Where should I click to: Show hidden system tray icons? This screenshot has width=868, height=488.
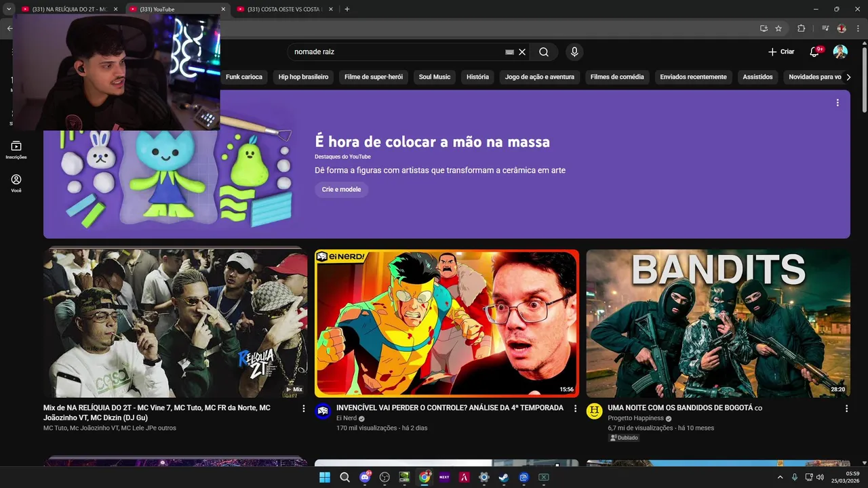[780, 477]
